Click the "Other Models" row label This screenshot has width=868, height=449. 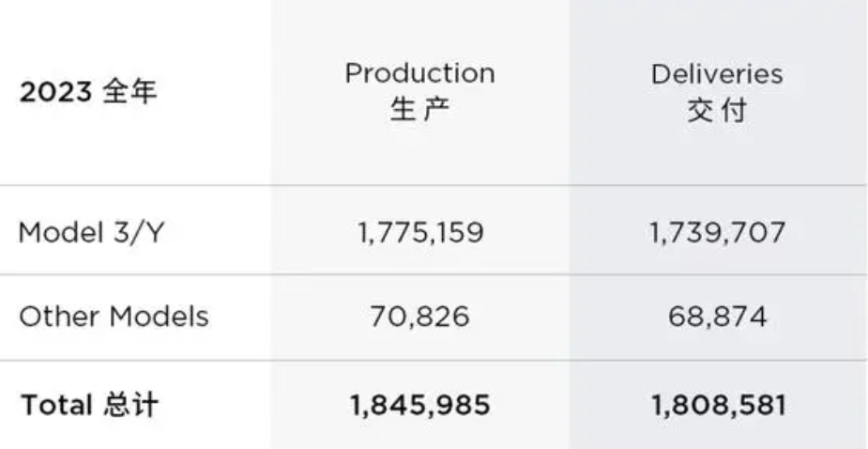click(114, 317)
